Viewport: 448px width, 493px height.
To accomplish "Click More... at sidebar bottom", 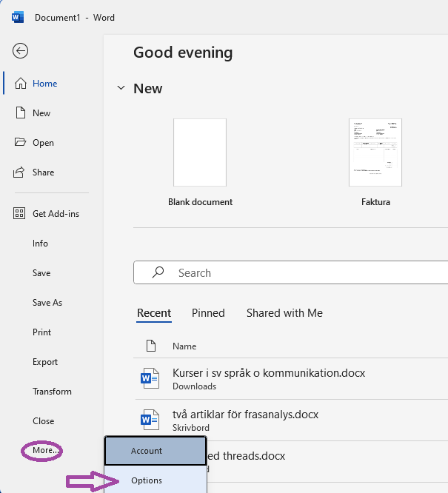I will pyautogui.click(x=45, y=450).
